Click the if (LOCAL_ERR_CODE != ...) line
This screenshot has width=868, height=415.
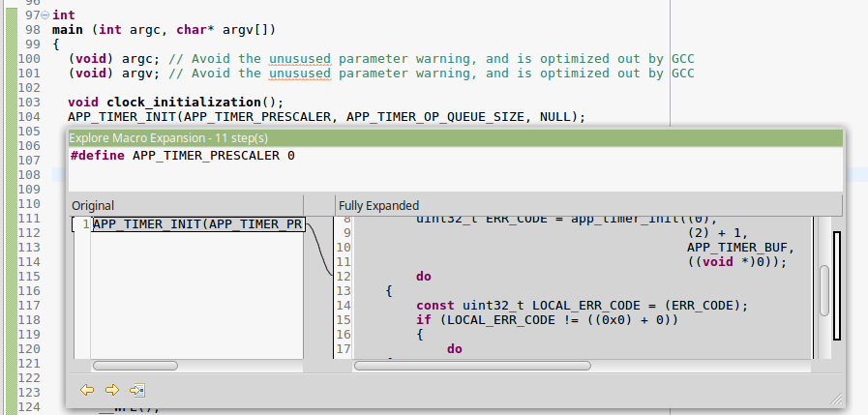(547, 320)
